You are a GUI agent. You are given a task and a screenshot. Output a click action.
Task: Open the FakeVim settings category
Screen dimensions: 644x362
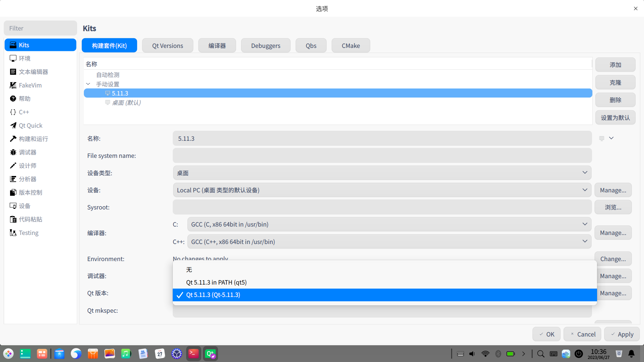[x=30, y=85]
